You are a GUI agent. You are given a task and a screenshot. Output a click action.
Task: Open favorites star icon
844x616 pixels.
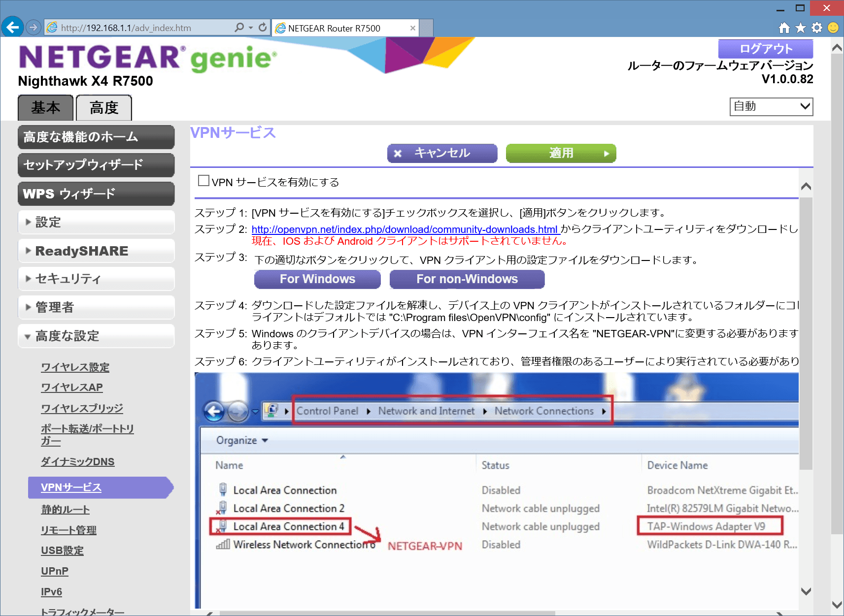pos(801,28)
